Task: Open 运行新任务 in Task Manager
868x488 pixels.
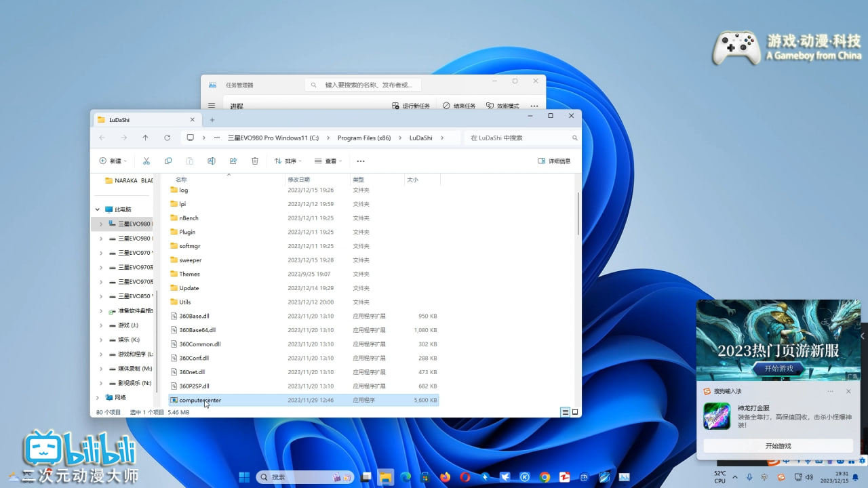Action: (x=414, y=106)
